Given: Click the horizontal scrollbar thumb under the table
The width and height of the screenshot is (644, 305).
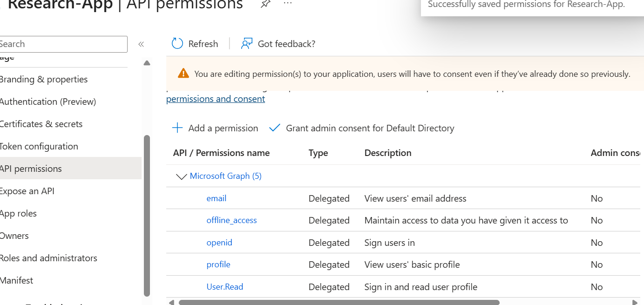Looking at the screenshot, I should tap(339, 302).
